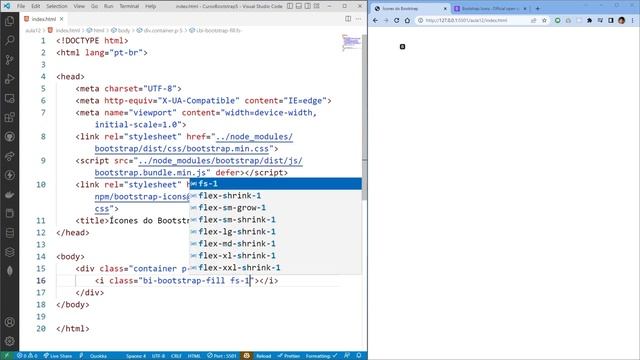Screen dimensions: 640x360
Task: Open editor More Actions ellipsis
Action: coord(358,19)
